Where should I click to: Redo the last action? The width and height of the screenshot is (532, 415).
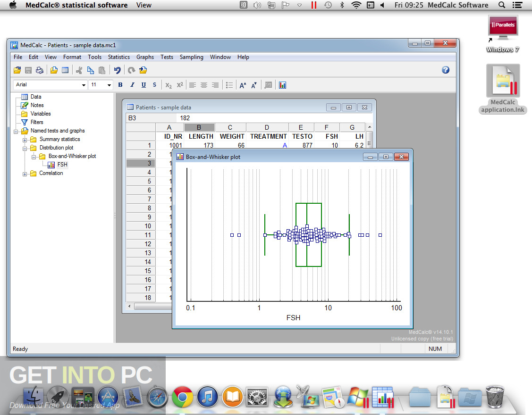tap(131, 70)
